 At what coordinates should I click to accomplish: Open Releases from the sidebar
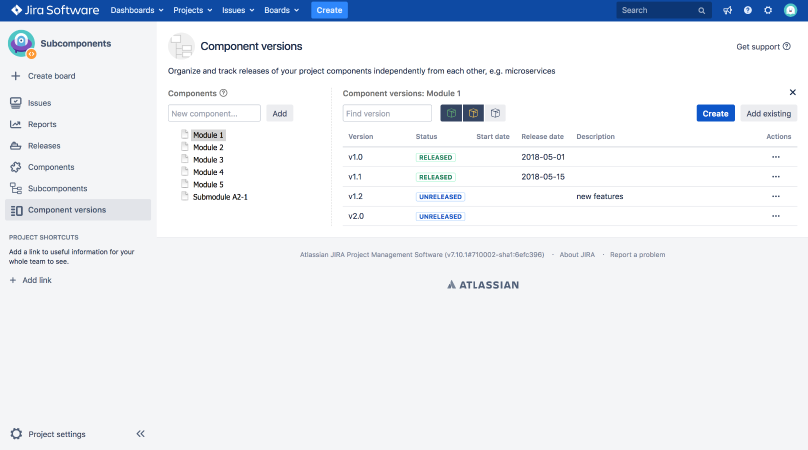click(x=44, y=146)
